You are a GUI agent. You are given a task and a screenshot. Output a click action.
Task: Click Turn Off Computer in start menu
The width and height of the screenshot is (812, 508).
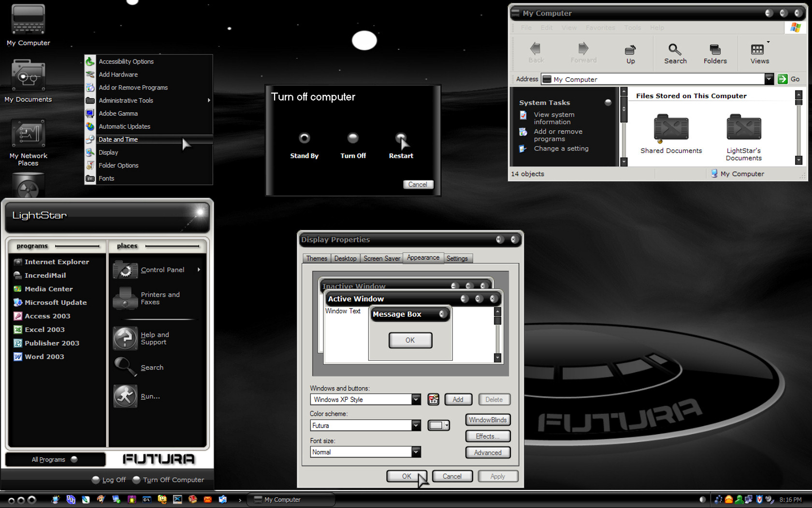(168, 480)
